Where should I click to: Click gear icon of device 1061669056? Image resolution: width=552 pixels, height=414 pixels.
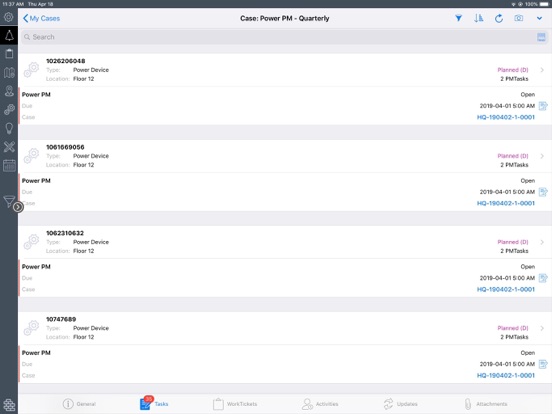point(31,156)
